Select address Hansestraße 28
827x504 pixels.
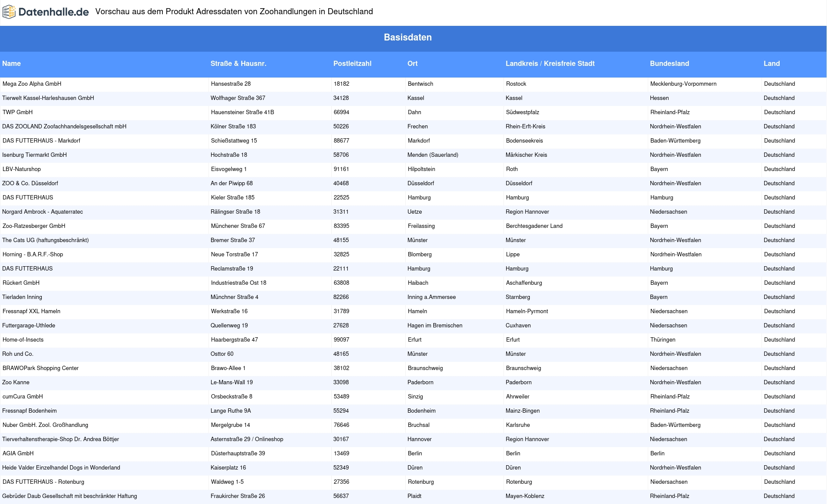pyautogui.click(x=231, y=84)
